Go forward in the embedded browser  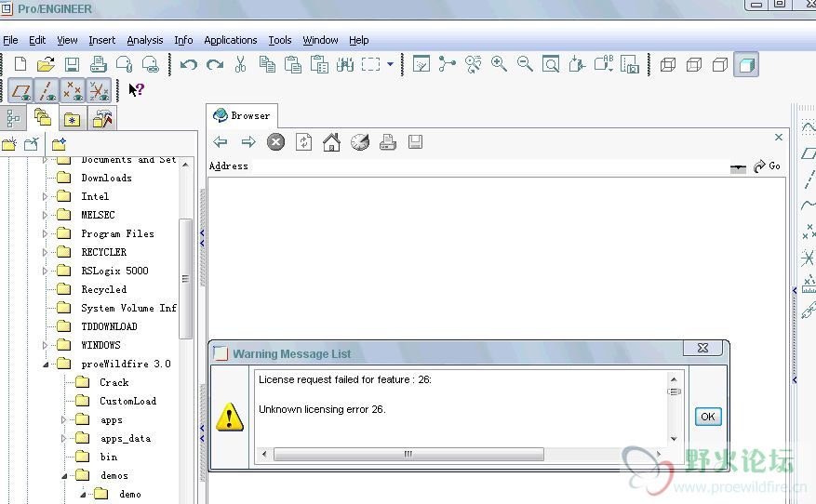pyautogui.click(x=248, y=141)
